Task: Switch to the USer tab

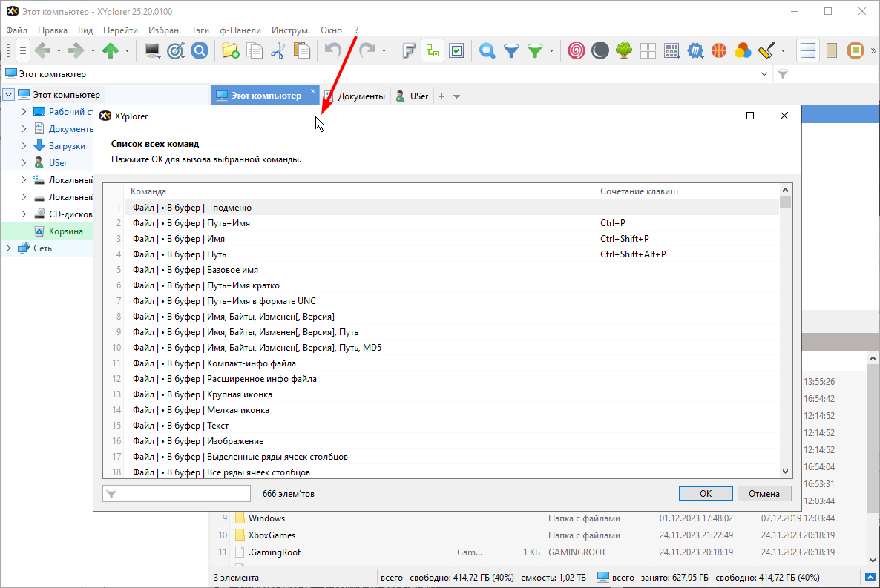Action: [x=413, y=96]
